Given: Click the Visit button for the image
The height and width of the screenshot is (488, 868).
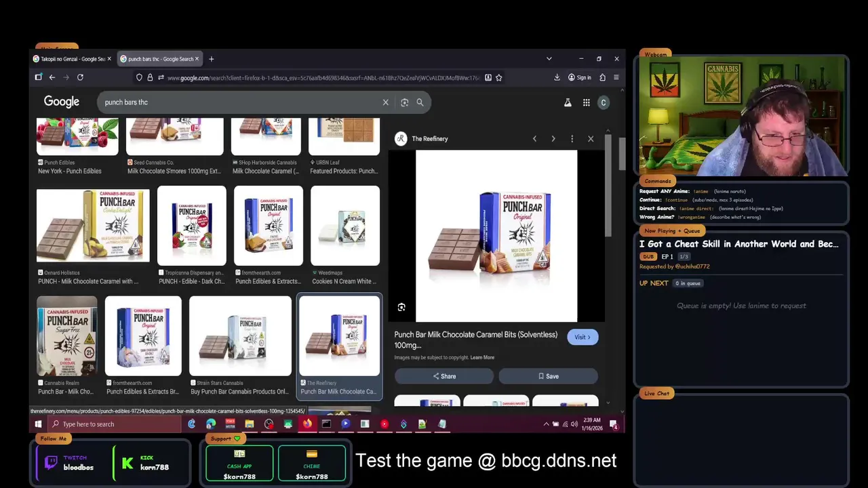Looking at the screenshot, I should coord(583,337).
